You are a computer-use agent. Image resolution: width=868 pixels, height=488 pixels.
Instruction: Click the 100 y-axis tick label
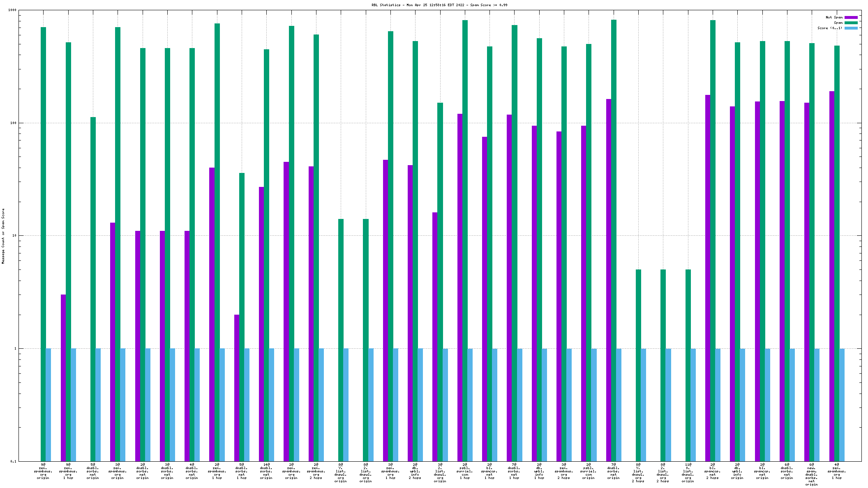click(x=13, y=123)
